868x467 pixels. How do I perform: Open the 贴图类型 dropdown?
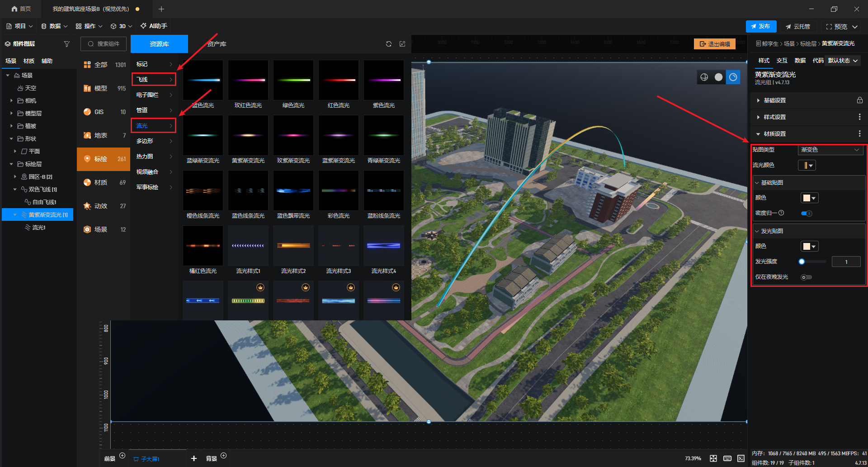point(830,150)
